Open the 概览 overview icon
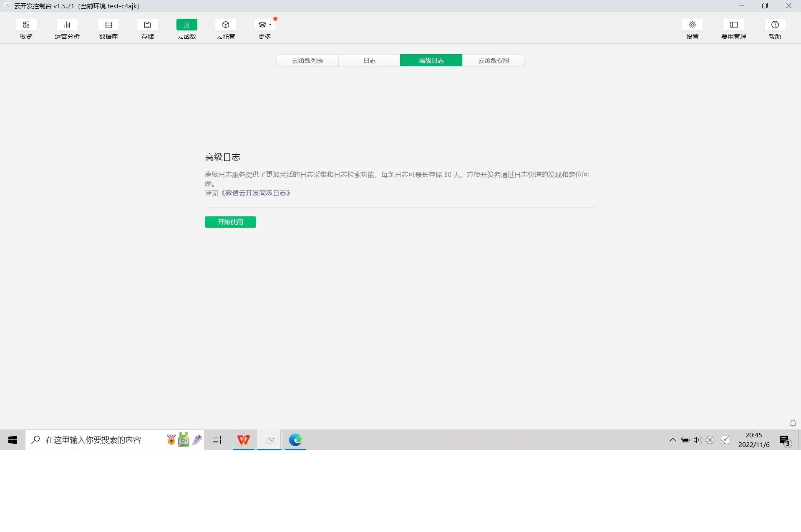 pos(26,25)
